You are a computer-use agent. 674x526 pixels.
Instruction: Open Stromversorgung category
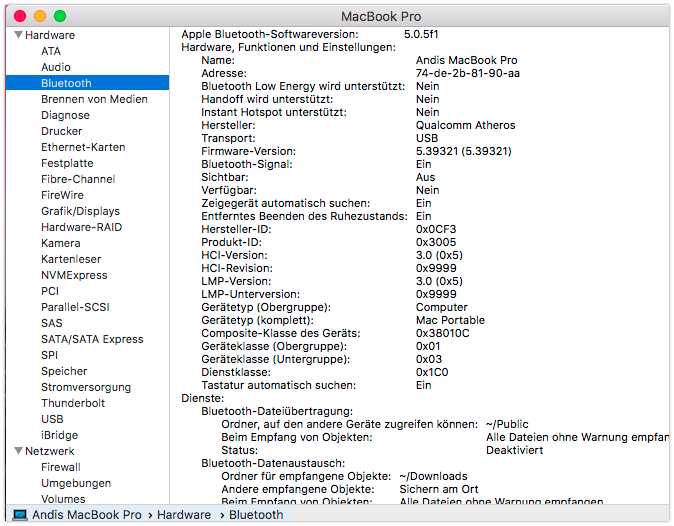[86, 387]
